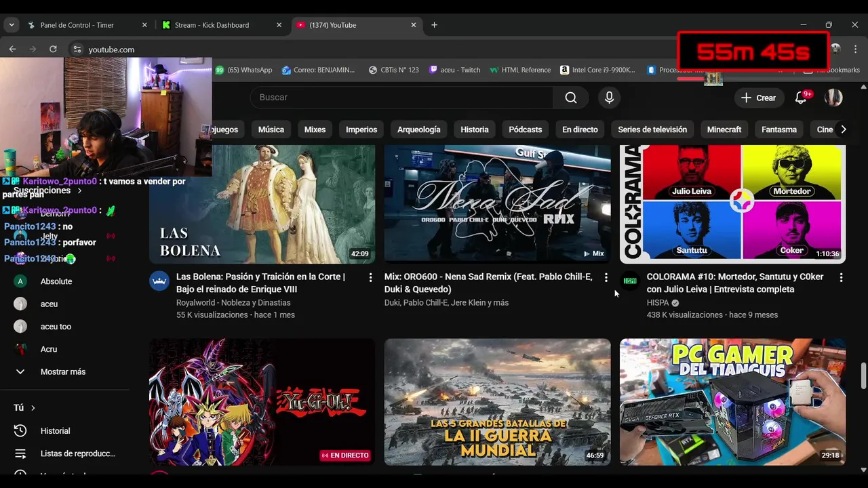Select the Minecraft filter chip
868x488 pixels.
click(724, 129)
